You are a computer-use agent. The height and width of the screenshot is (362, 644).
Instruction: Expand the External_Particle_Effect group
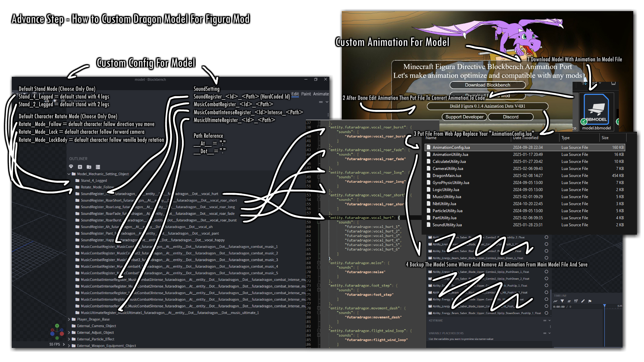69,339
